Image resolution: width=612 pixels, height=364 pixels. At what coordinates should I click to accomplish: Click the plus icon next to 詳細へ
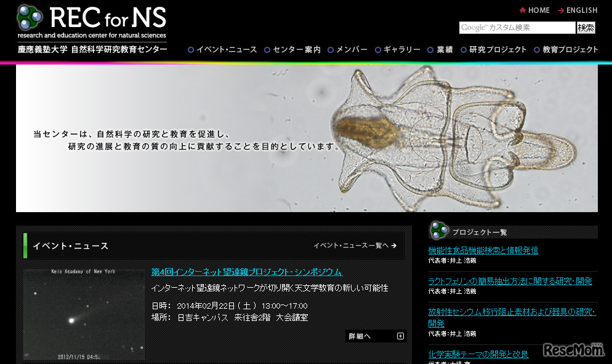click(400, 336)
